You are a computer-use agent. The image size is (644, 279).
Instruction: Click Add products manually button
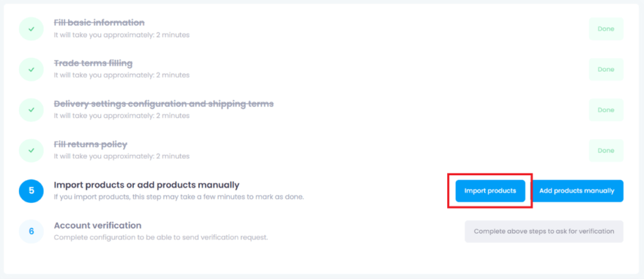577,191
